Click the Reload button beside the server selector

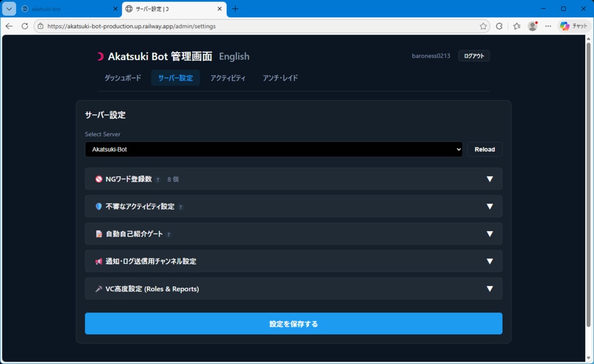484,149
